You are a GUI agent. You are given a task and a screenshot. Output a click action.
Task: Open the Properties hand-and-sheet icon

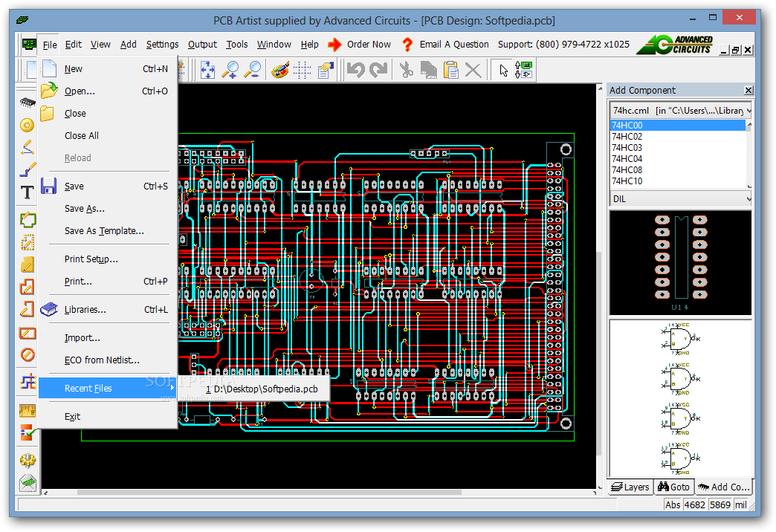(x=325, y=70)
